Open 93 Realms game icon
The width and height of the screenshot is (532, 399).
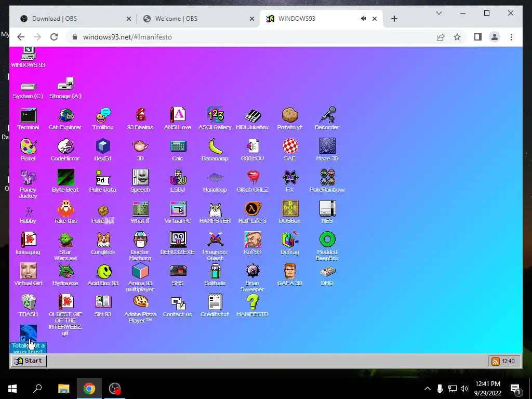coord(140,119)
